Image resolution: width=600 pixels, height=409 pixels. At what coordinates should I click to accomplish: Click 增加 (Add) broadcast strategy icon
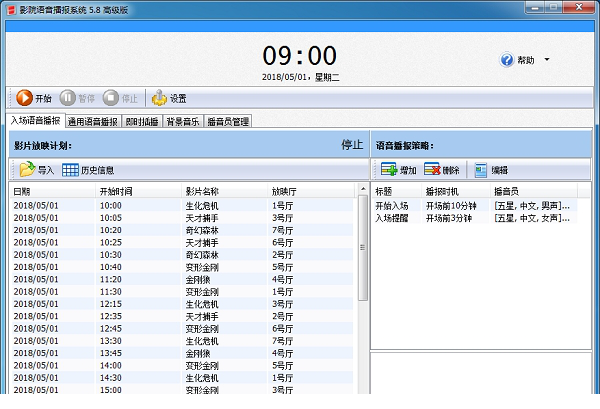coord(388,170)
